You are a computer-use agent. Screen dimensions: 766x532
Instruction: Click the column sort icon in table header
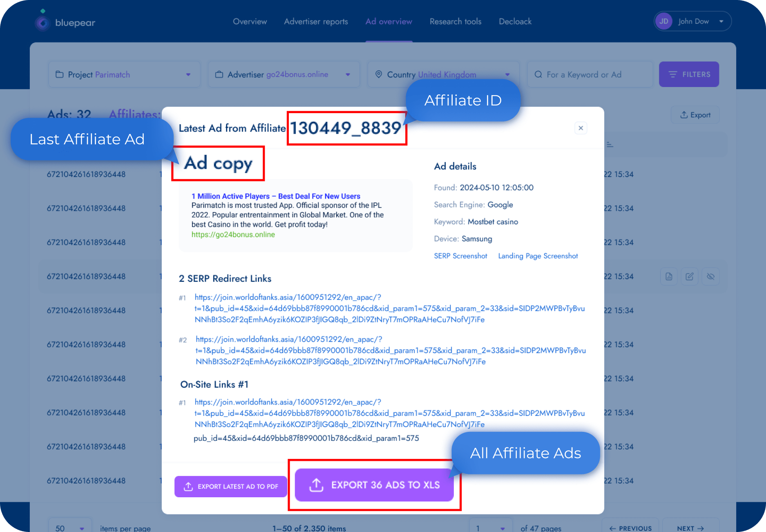[x=610, y=145]
